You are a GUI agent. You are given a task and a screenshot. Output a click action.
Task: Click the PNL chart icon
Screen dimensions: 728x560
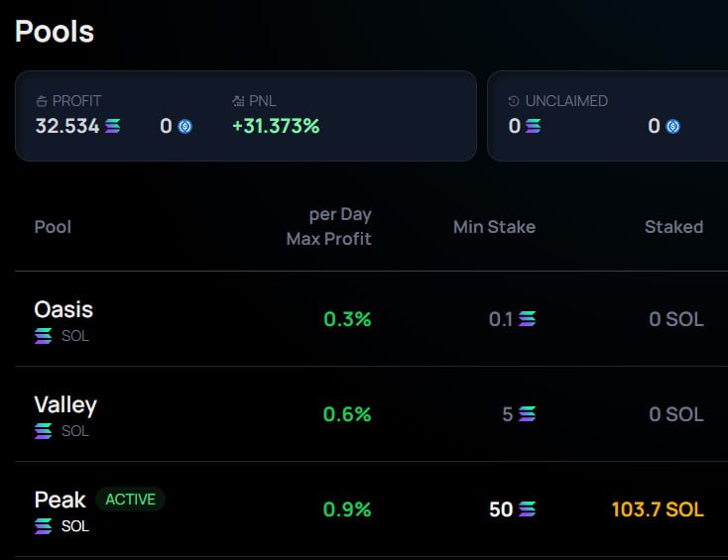[238, 101]
